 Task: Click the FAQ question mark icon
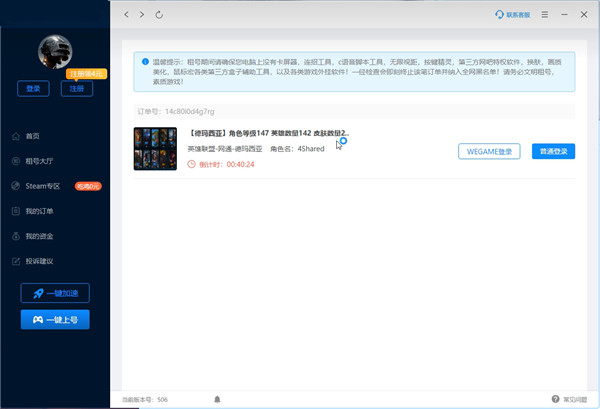pos(555,399)
